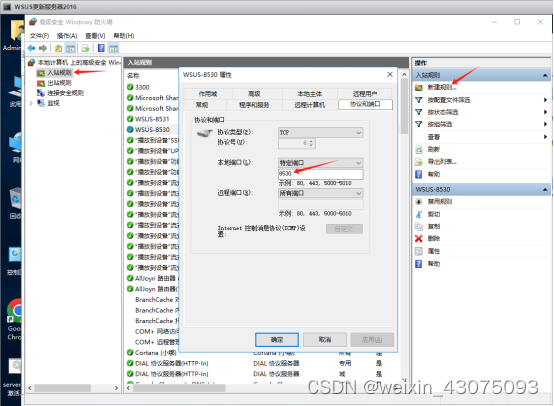Click the forward arrow toolbar icon
554x406 pixels.
click(x=43, y=48)
